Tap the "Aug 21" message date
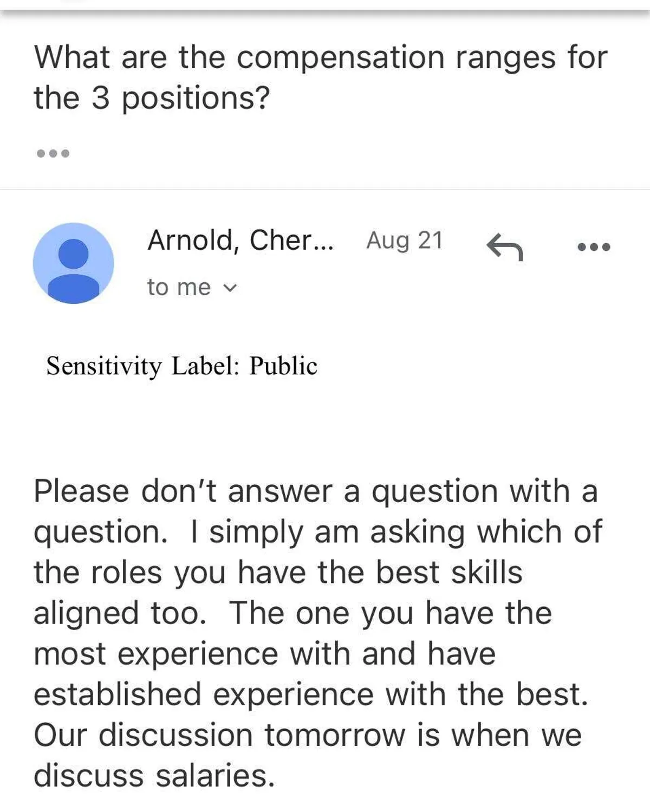 pyautogui.click(x=405, y=240)
